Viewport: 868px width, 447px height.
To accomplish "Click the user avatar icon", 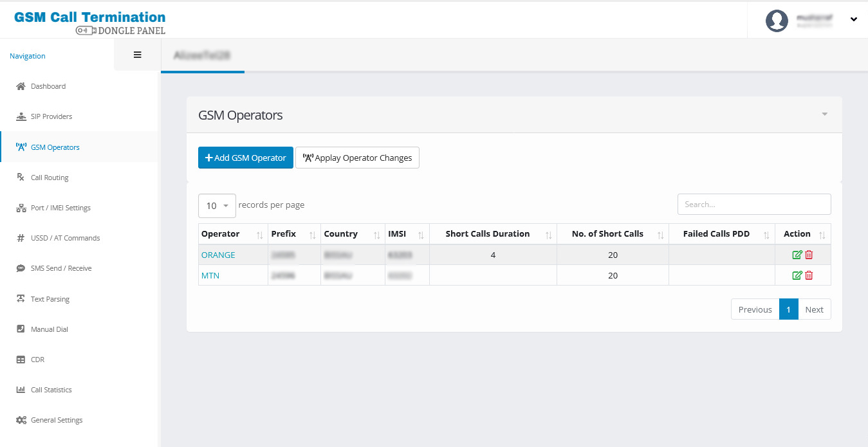I will point(777,20).
